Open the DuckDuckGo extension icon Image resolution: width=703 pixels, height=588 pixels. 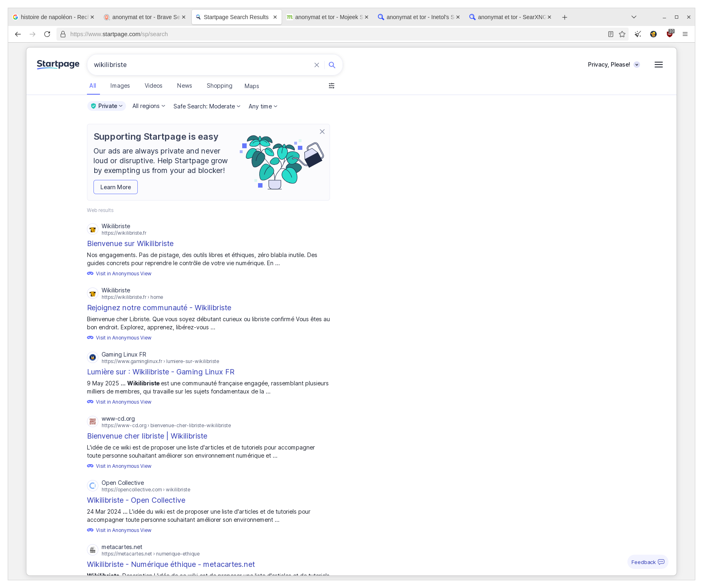653,34
